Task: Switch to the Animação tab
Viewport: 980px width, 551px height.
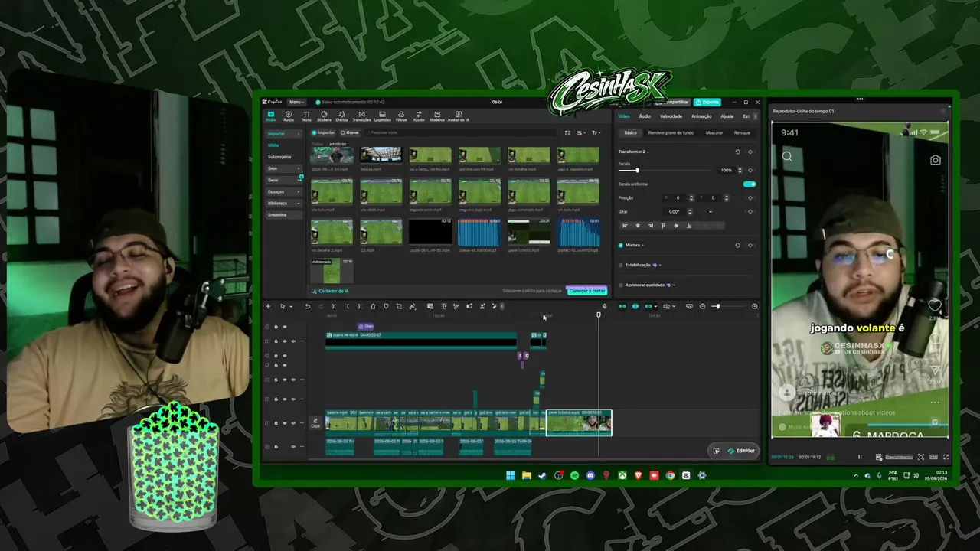Action: pyautogui.click(x=701, y=116)
